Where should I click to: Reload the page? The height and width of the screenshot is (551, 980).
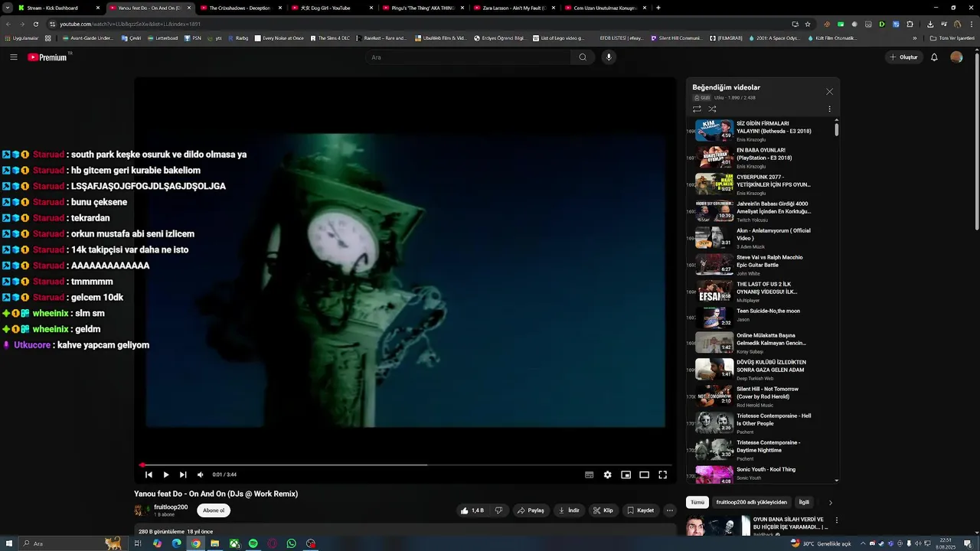pos(35,24)
